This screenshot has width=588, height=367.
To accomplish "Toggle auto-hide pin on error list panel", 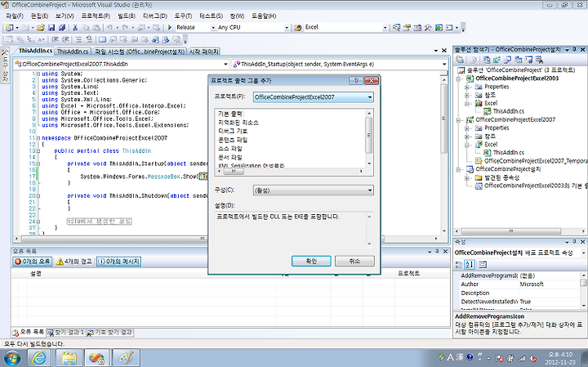I will click(437, 252).
